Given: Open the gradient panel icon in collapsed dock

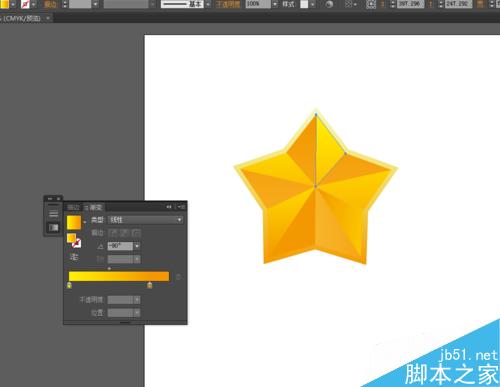Looking at the screenshot, I should point(53,228).
